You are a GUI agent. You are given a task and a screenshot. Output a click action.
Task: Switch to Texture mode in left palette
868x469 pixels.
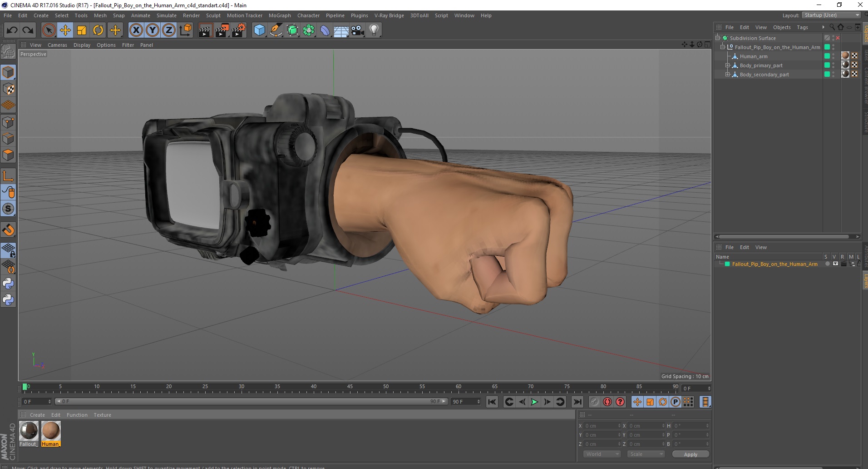[x=8, y=89]
